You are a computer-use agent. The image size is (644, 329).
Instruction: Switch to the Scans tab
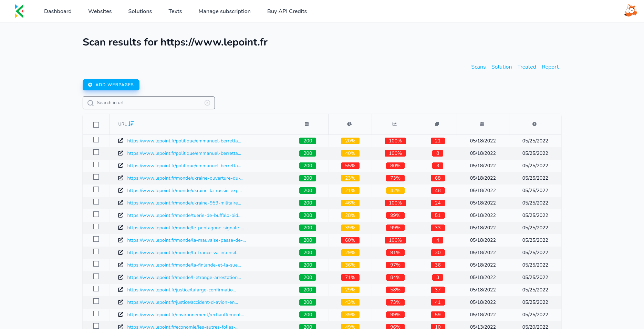478,67
